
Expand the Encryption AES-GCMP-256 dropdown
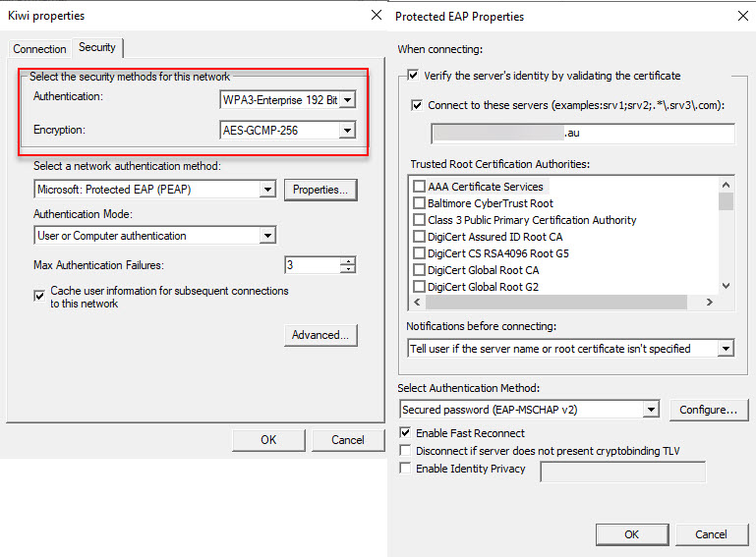point(346,131)
